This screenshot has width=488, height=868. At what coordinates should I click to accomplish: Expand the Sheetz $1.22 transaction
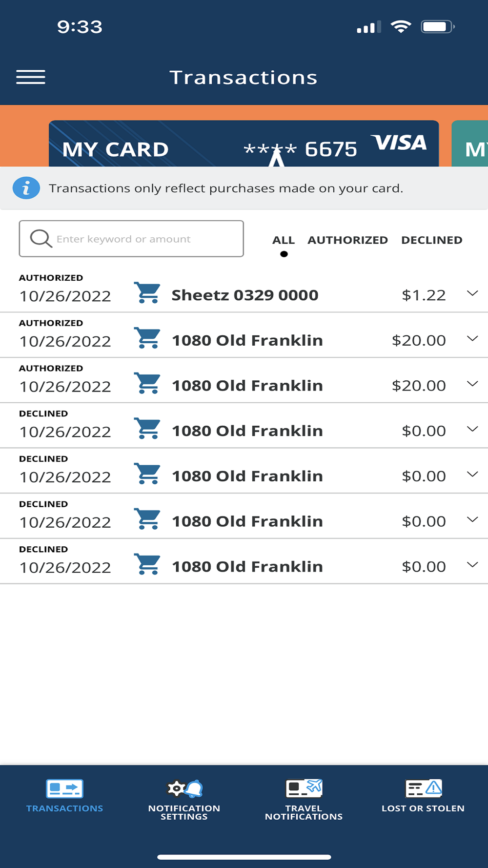472,293
